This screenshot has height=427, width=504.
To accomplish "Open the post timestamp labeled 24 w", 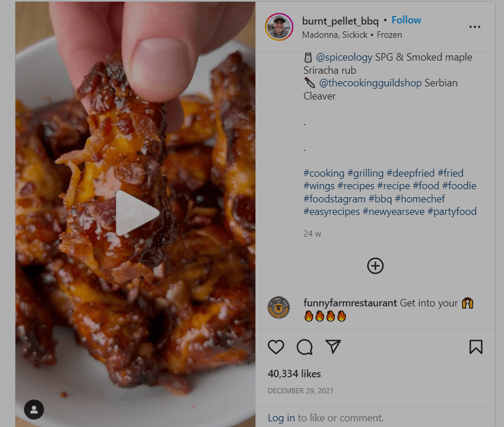I will point(311,233).
